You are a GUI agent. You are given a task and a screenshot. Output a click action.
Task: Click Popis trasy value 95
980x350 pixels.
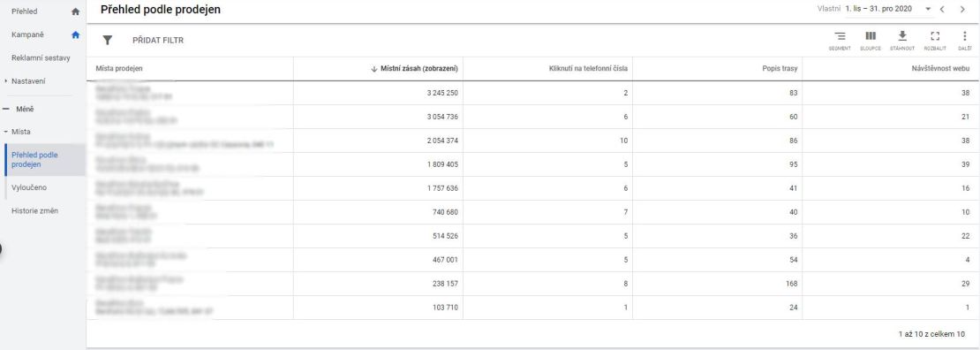tap(794, 164)
